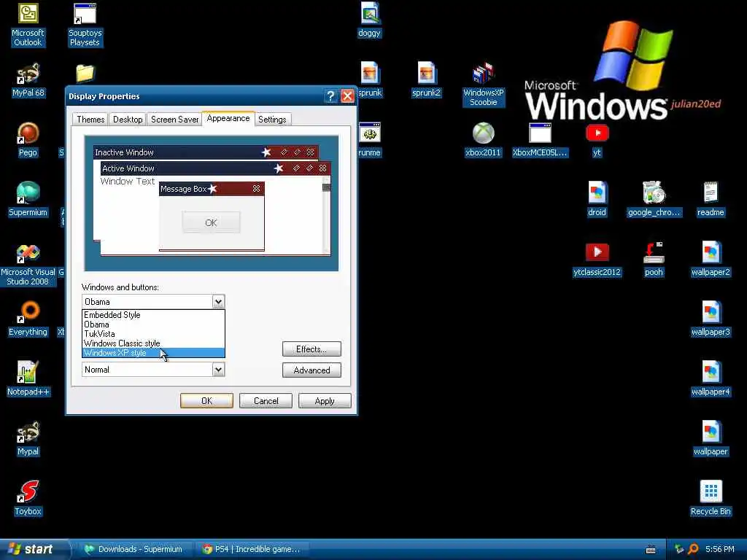Open the Settings tab
747x560 pixels.
[272, 120]
